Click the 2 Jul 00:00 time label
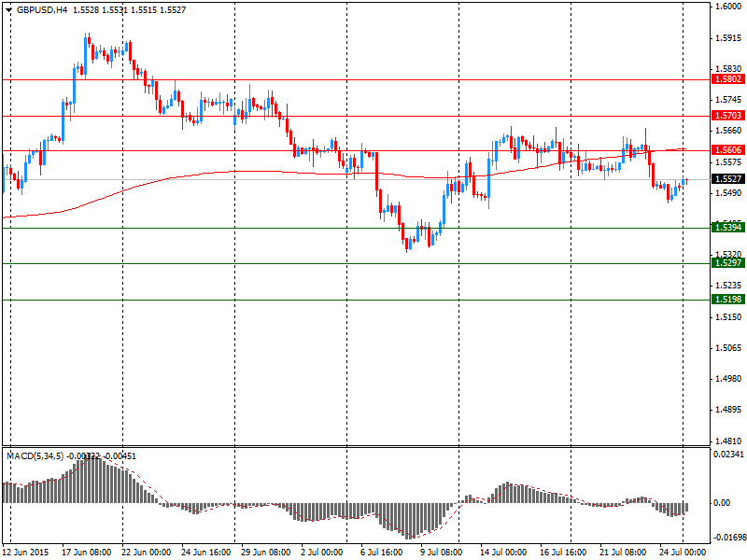This screenshot has height=560, width=747. click(x=321, y=553)
